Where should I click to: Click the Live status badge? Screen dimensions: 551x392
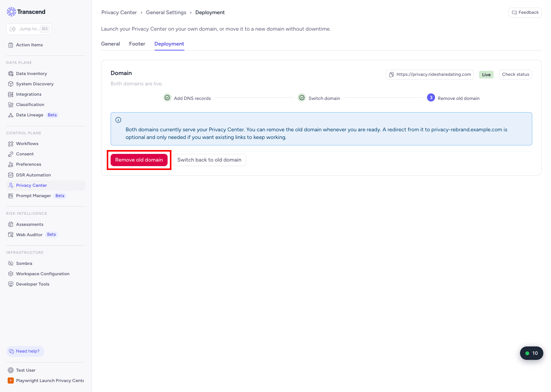pos(486,75)
